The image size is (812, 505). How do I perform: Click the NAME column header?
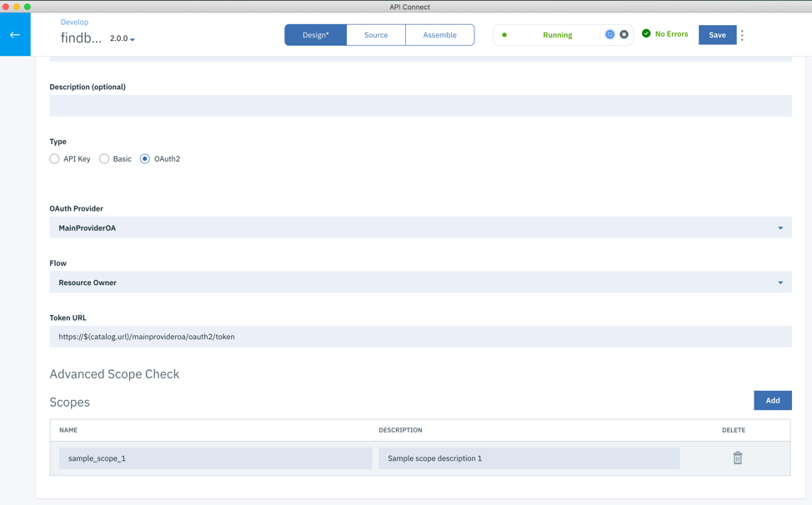click(68, 430)
